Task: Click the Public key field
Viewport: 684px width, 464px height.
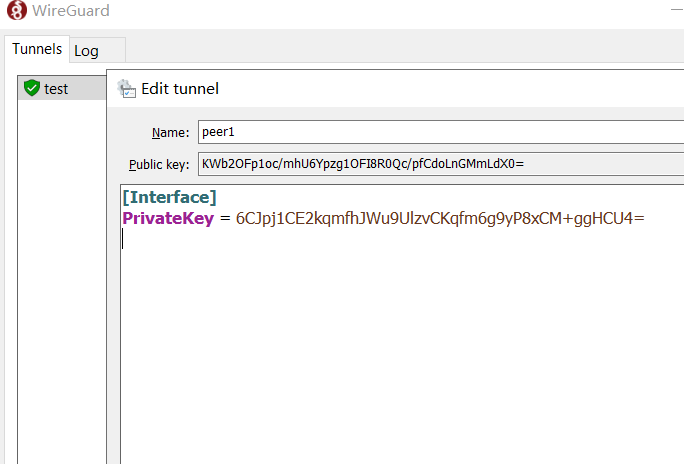Action: (441, 164)
